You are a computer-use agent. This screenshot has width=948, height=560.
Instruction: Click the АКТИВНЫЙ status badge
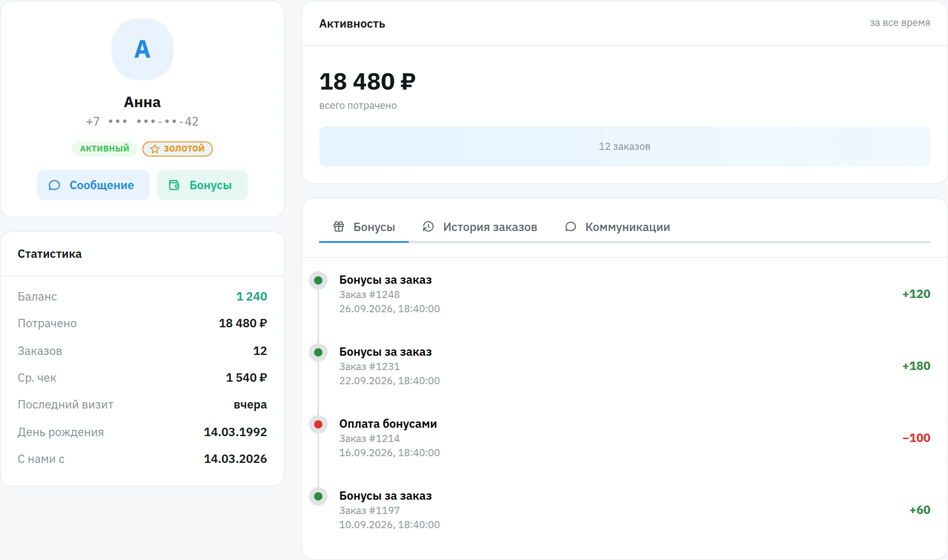tap(105, 149)
